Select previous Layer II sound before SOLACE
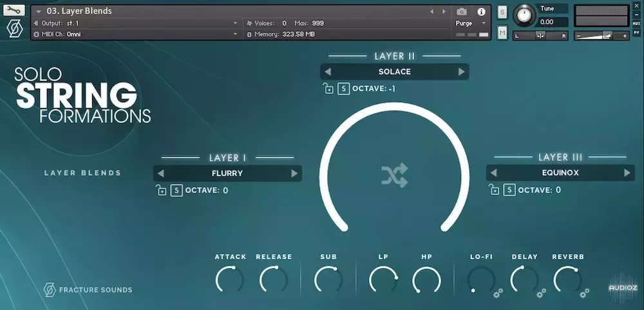 [327, 72]
